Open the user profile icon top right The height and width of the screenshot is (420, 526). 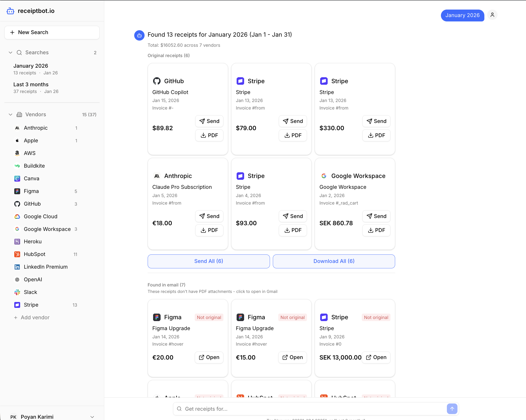point(492,15)
